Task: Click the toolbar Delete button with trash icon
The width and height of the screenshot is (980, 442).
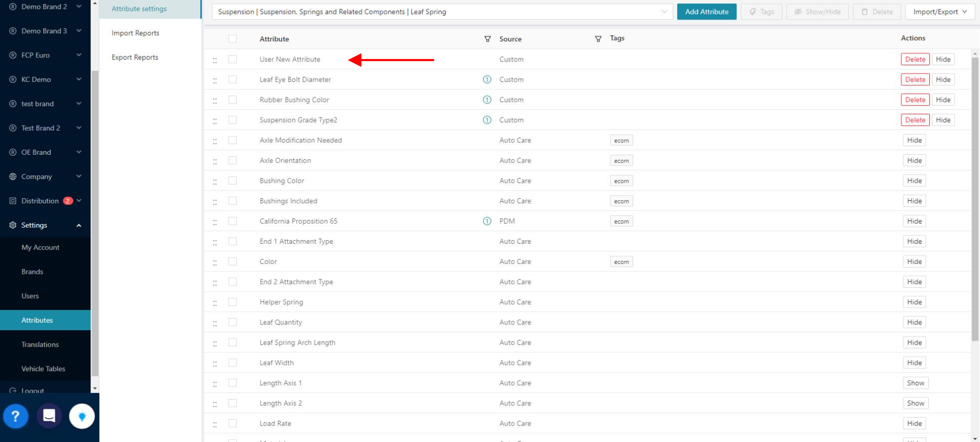Action: [x=877, y=11]
